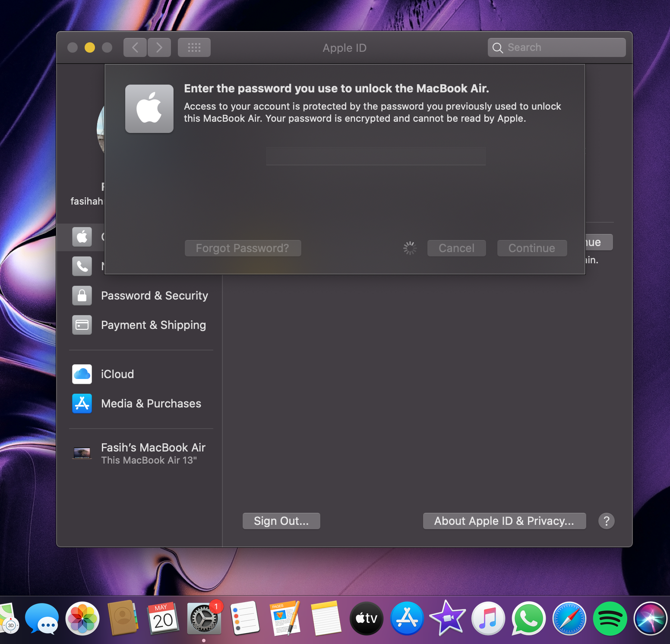
Task: Open Calendar showing May 20 in Dock
Action: tap(163, 619)
